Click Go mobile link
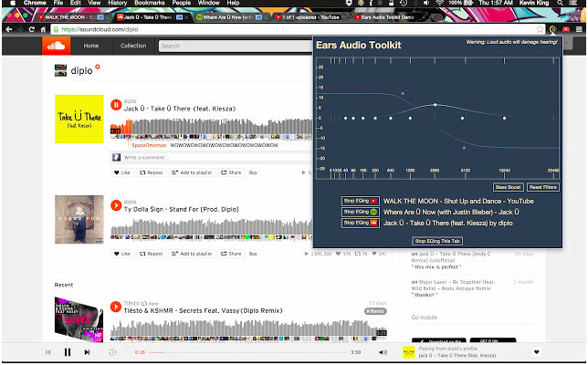Viewport: 588px width, 365px height. pyautogui.click(x=425, y=317)
